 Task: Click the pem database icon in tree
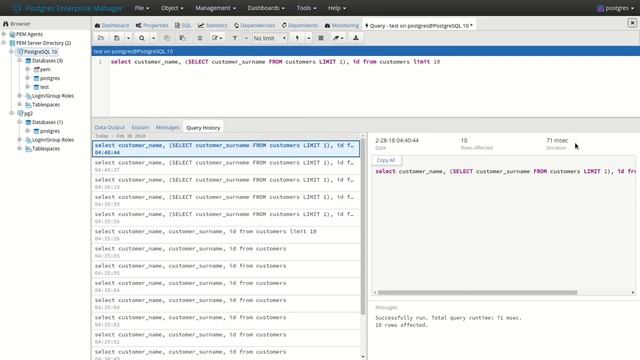coord(36,69)
